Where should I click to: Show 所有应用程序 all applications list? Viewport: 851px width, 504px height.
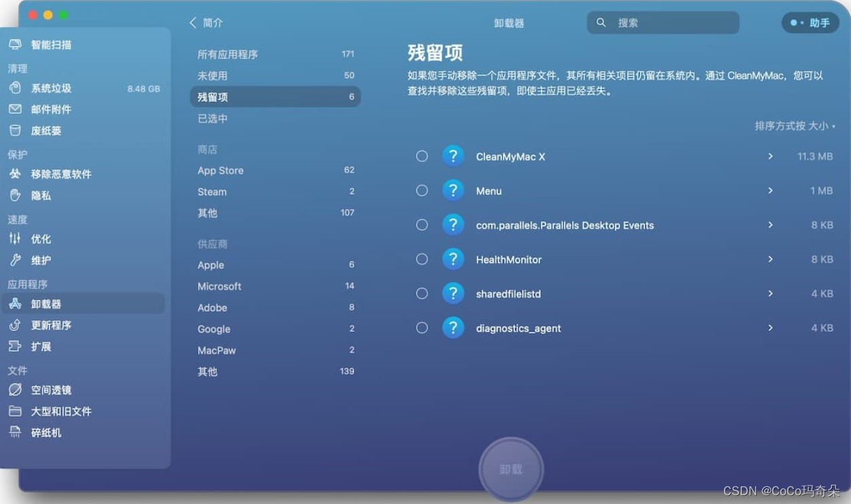276,54
